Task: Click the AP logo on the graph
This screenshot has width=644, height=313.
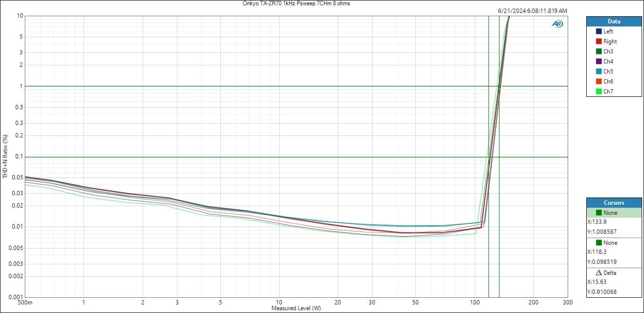Action: click(x=557, y=24)
